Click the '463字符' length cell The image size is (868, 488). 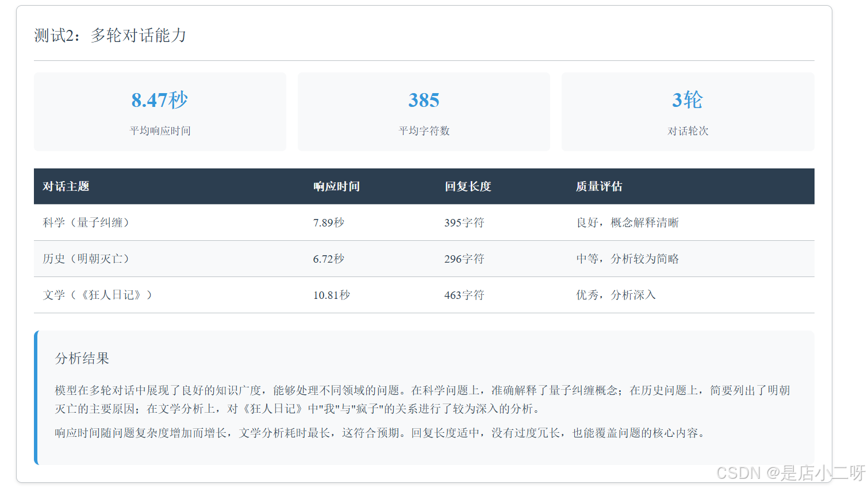coord(464,295)
